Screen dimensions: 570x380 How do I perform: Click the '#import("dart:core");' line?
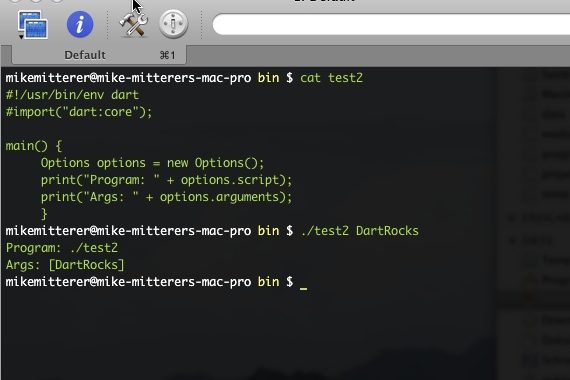point(79,112)
